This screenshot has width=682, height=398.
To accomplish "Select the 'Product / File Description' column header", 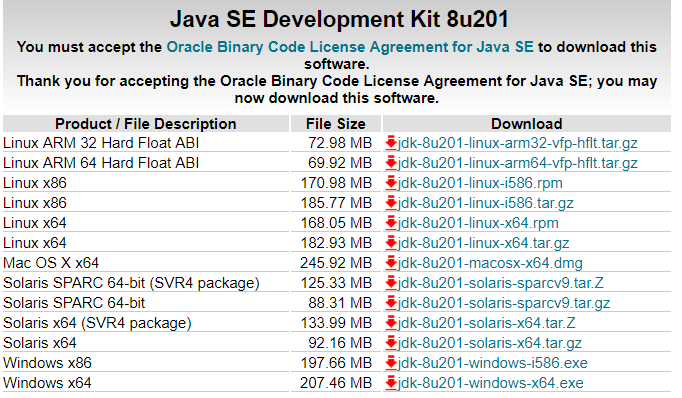I will point(146,124).
